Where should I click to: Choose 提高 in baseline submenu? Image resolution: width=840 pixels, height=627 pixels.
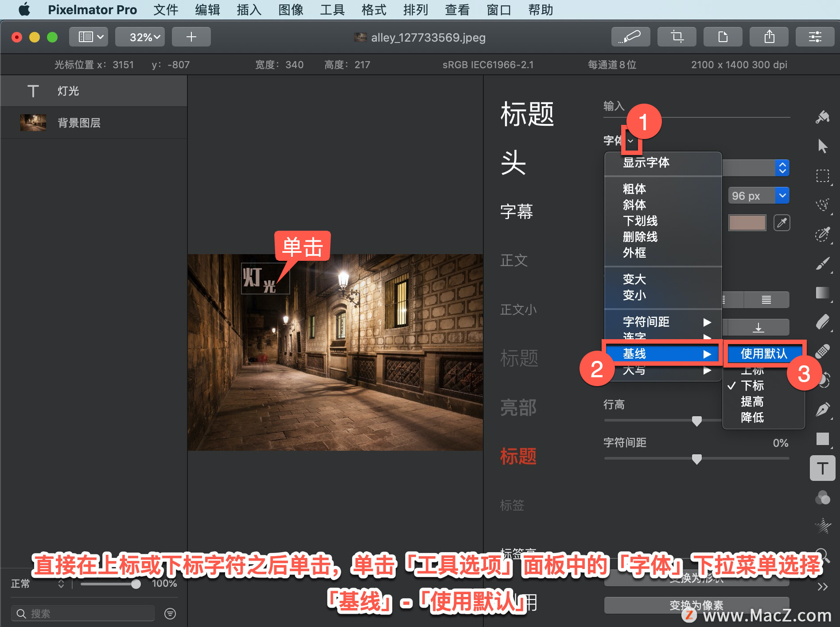click(752, 402)
